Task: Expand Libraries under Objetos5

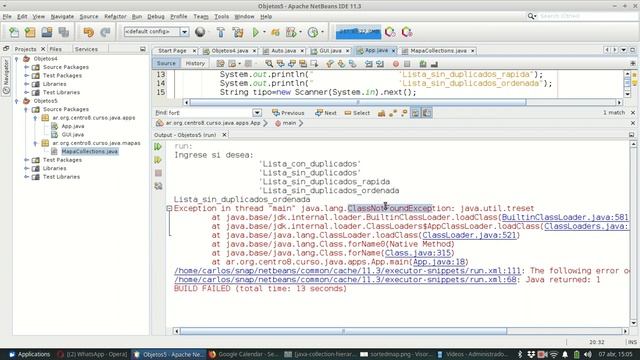Action: pos(26,168)
